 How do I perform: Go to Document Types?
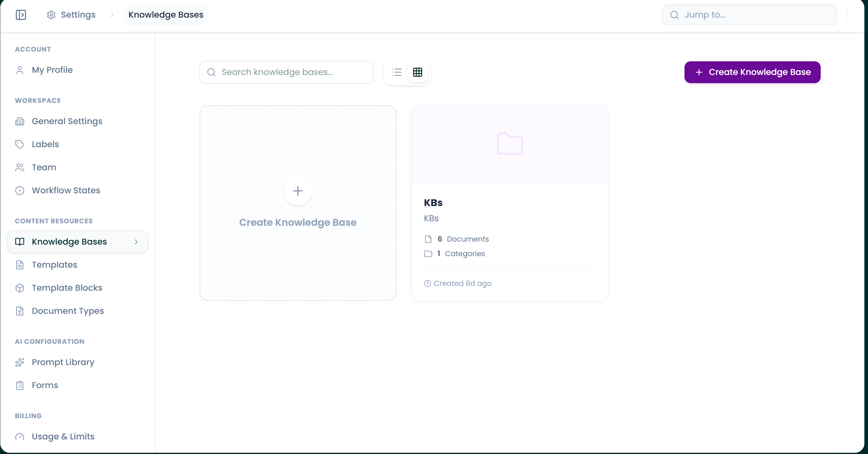click(68, 311)
